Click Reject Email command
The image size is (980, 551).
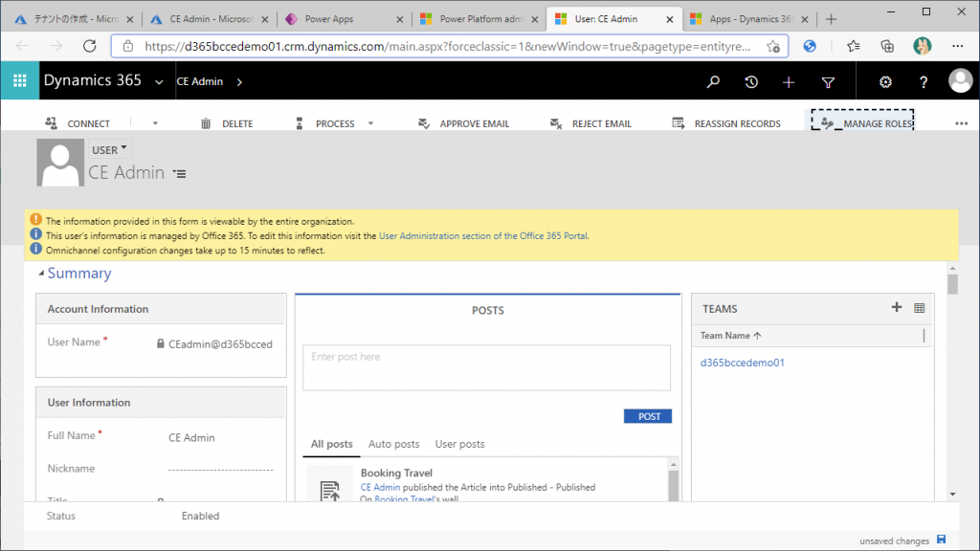tap(590, 123)
